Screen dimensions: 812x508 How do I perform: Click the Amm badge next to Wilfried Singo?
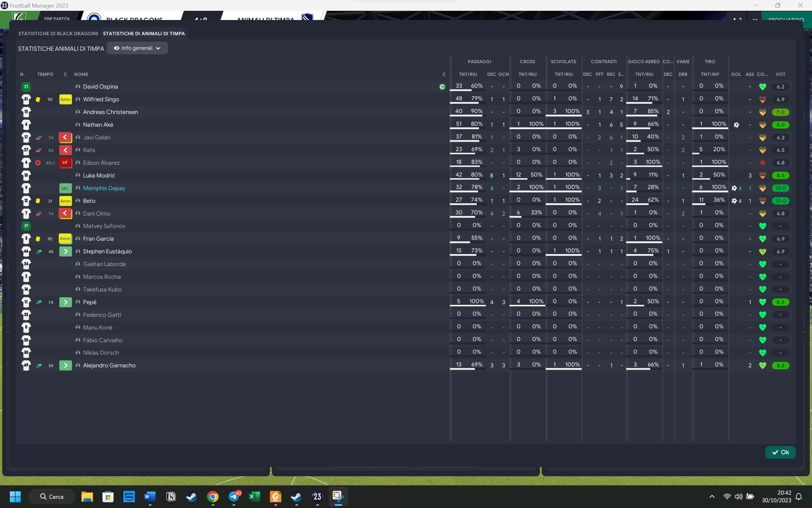coord(65,99)
